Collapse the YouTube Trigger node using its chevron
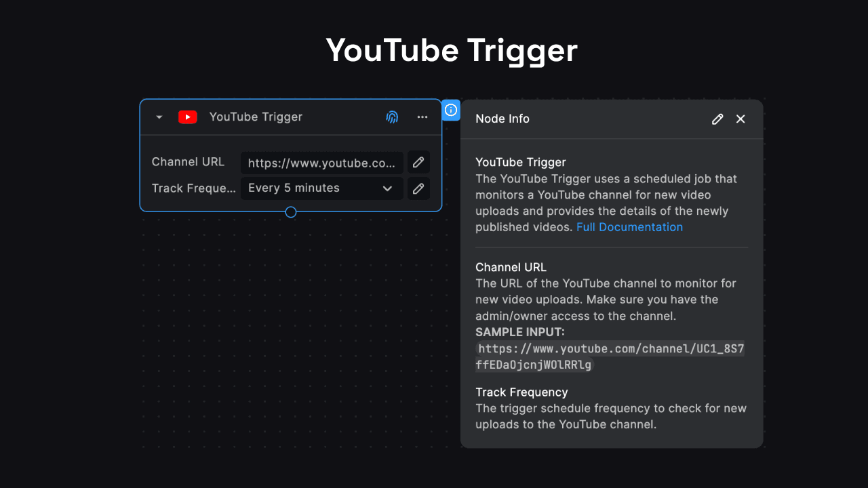This screenshot has height=488, width=868. pos(158,117)
